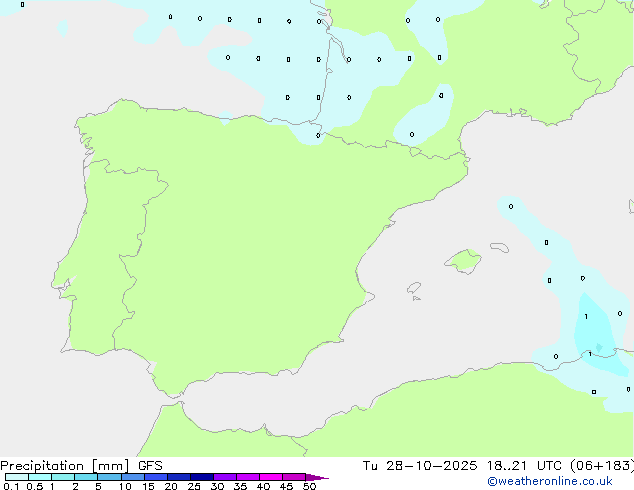This screenshot has height=490, width=634.
Task: Click the '25' legend scale label
Action: 194,486
